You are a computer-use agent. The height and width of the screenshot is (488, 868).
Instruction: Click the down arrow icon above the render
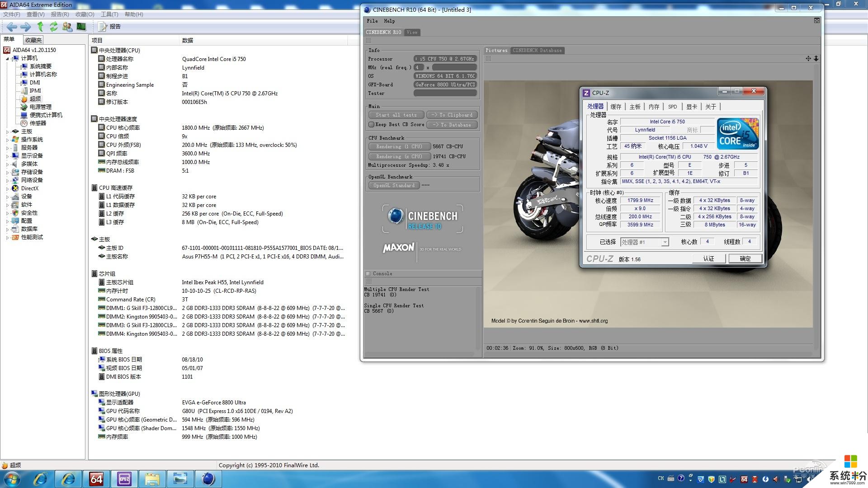click(x=816, y=58)
